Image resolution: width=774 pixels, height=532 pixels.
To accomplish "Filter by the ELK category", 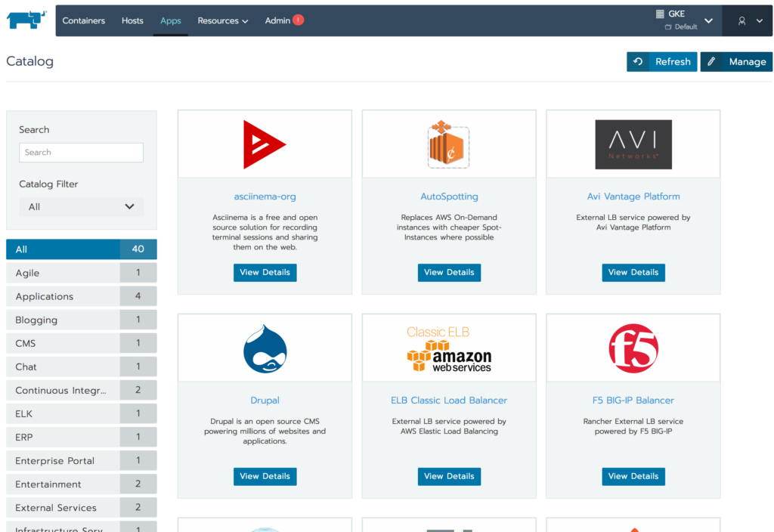I will coord(82,413).
